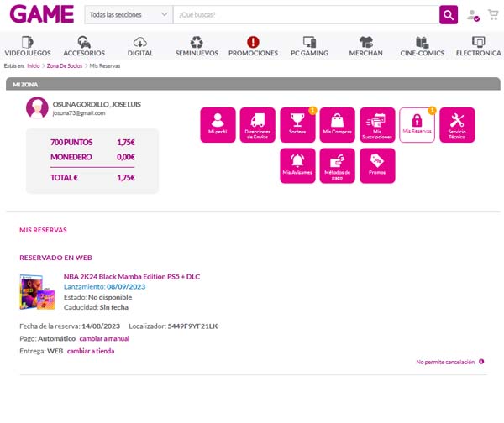Click the TOTAL € label
504x423 pixels.
64,178
